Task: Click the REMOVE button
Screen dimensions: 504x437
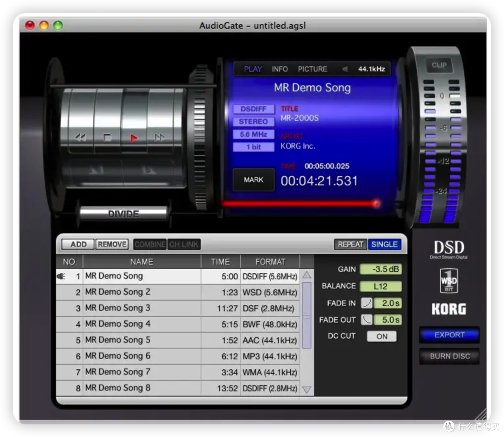Action: coord(112,244)
